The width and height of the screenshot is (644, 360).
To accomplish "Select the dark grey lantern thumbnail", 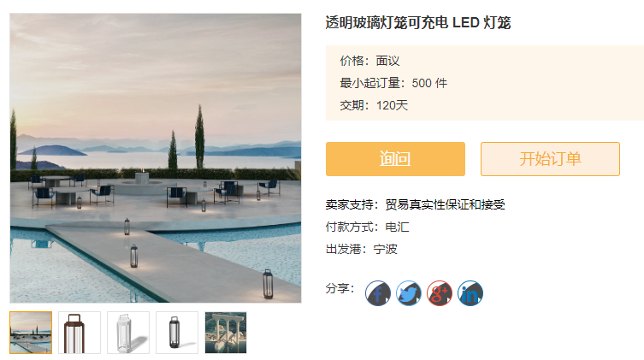I will [x=177, y=333].
